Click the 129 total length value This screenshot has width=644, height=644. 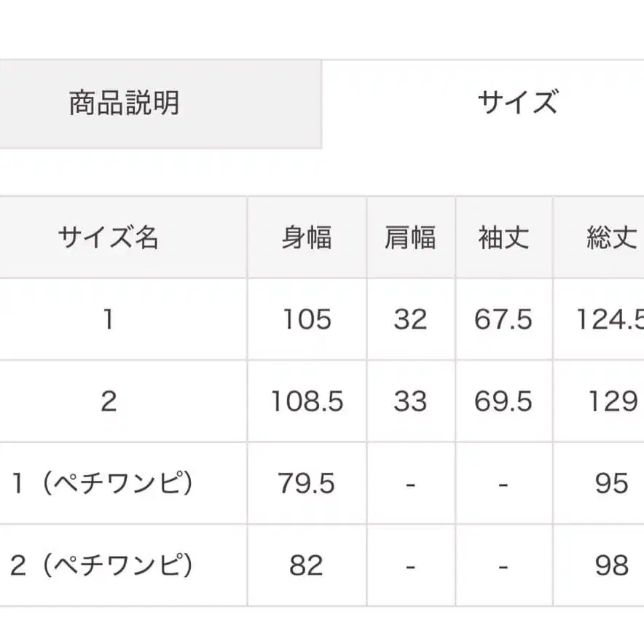click(x=609, y=401)
